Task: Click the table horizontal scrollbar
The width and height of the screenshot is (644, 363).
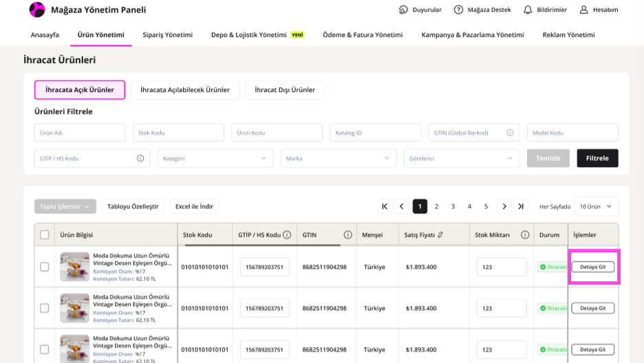Action: coord(263,245)
